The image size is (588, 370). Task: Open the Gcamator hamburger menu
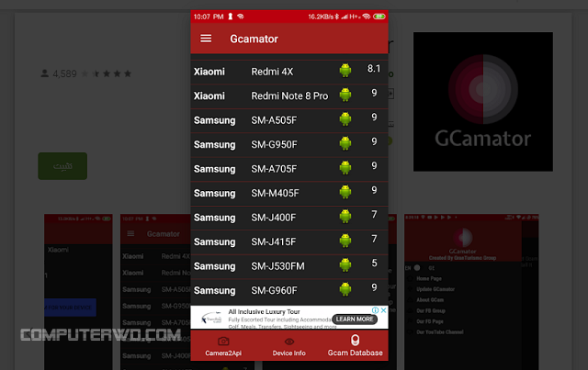(206, 39)
